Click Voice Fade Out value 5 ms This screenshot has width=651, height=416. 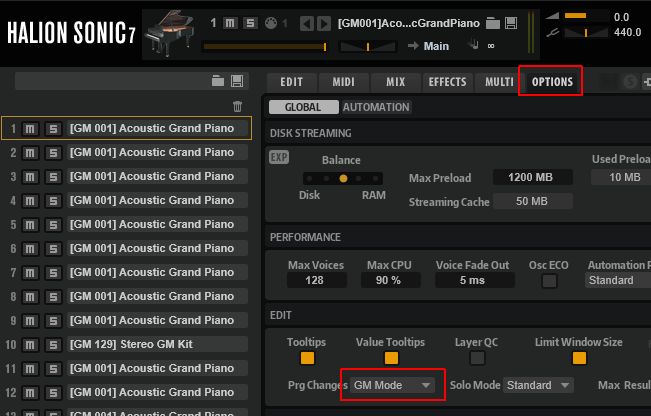pyautogui.click(x=474, y=280)
